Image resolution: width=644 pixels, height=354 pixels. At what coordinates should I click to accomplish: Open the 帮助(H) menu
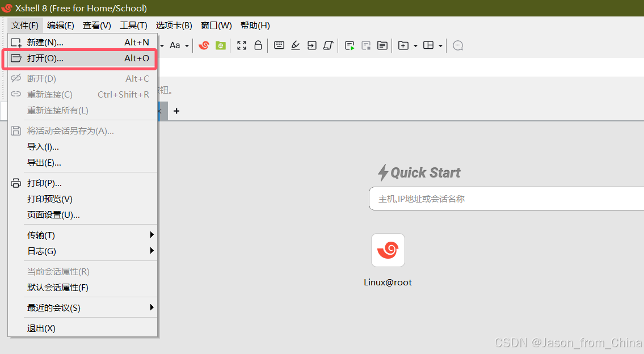(255, 26)
